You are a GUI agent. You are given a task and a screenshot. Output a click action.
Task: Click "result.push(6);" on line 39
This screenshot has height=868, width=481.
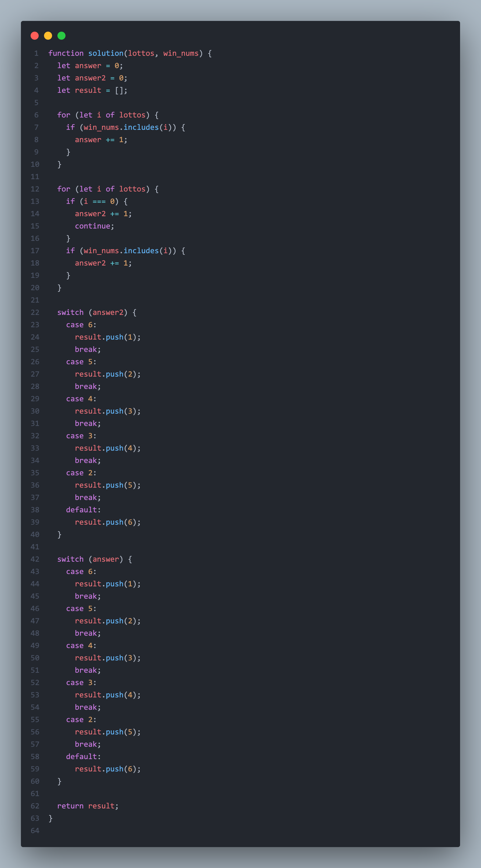coord(108,522)
